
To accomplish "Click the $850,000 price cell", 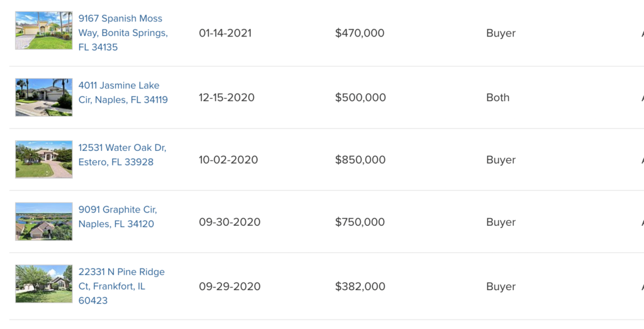I will point(360,160).
